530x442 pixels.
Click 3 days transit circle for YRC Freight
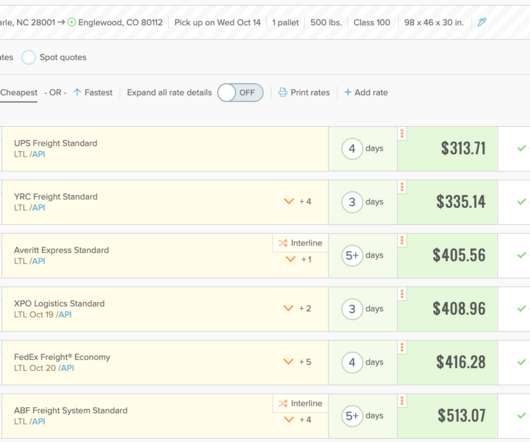[352, 202]
